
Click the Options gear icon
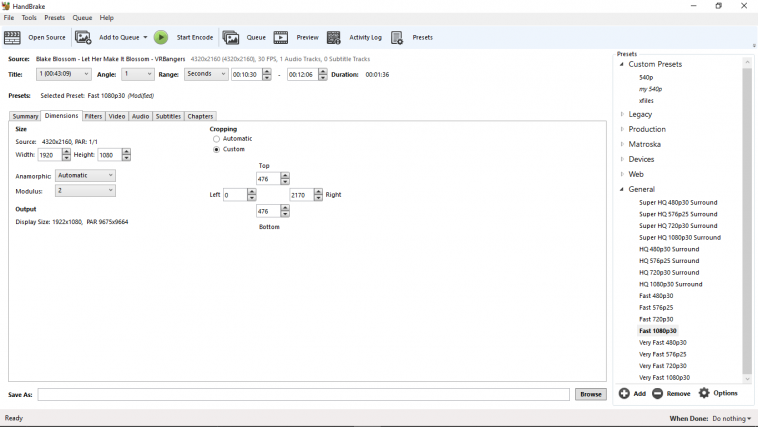coord(704,394)
